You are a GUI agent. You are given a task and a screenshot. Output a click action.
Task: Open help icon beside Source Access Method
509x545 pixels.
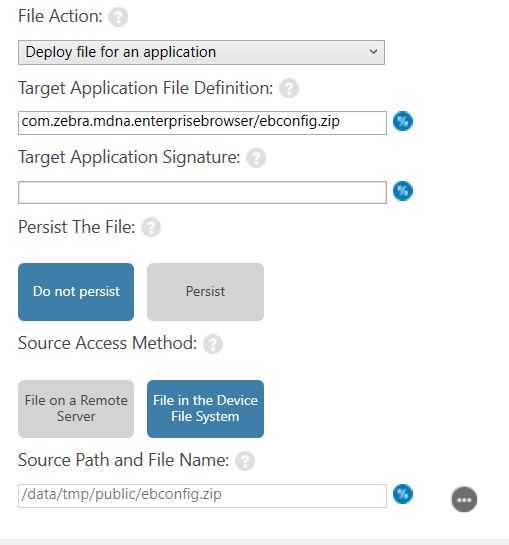point(213,344)
